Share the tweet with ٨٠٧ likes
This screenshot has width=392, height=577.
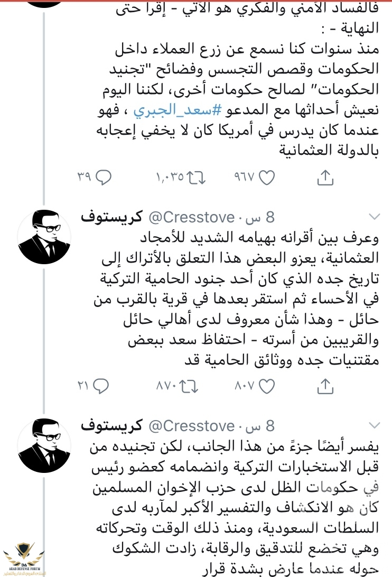(x=325, y=387)
